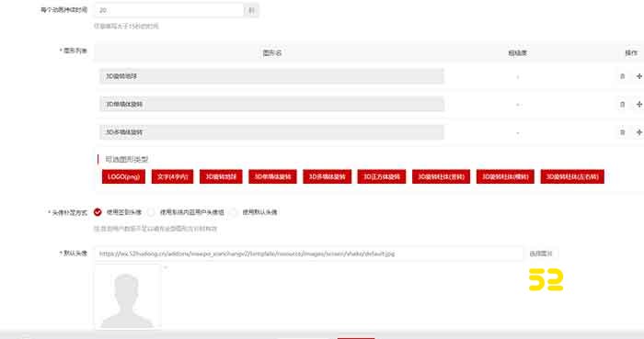The height and width of the screenshot is (339, 644).
Task: Click the 可选图形类型 section heading
Action: pyautogui.click(x=127, y=159)
